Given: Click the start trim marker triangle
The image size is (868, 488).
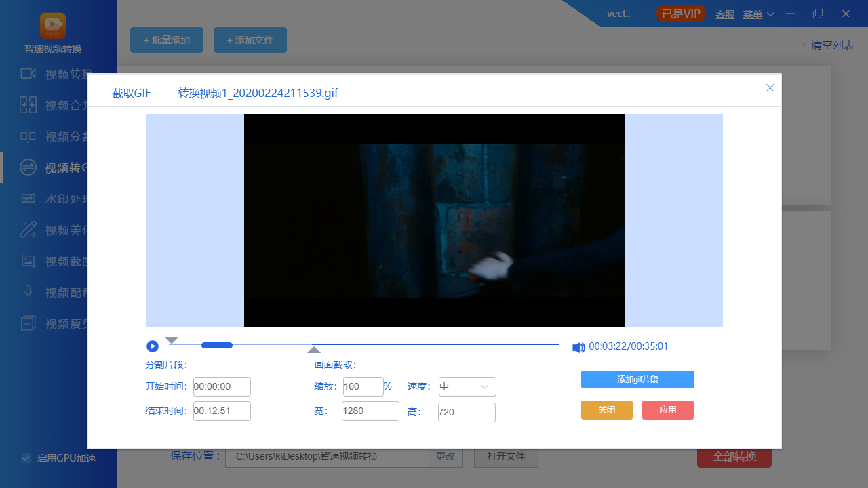Looking at the screenshot, I should click(172, 340).
